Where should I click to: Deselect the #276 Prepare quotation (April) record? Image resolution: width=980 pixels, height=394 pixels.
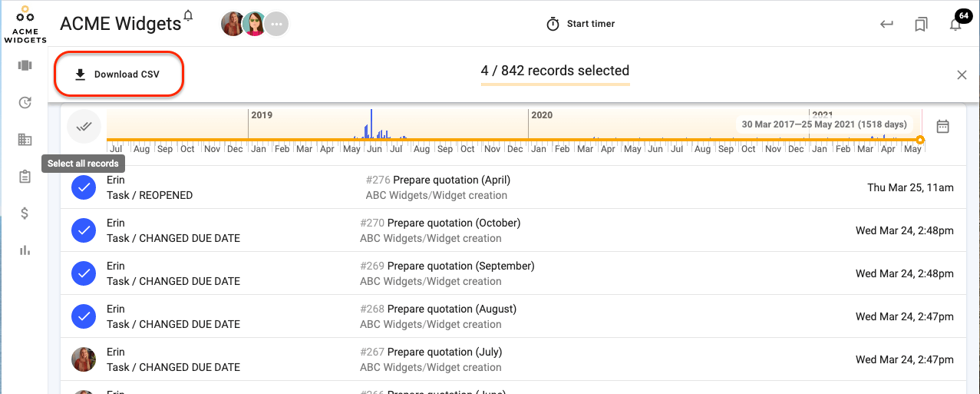[x=84, y=187]
